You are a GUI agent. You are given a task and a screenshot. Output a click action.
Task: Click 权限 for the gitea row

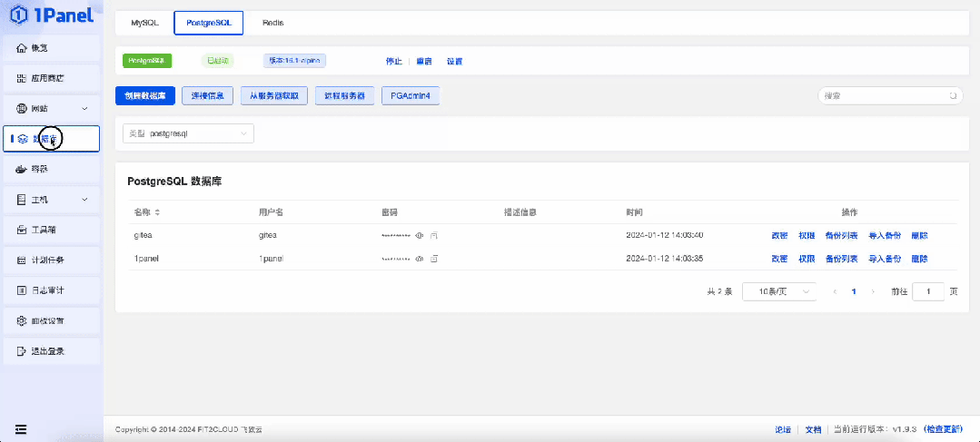pos(807,236)
